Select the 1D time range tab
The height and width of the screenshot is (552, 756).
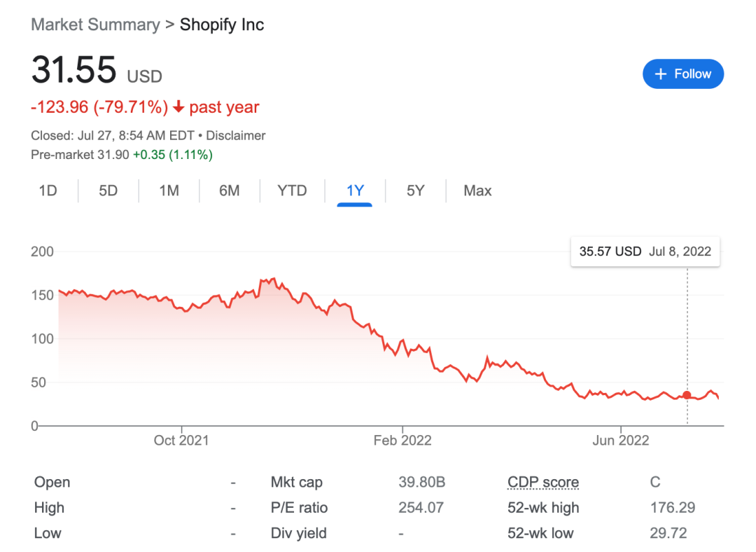point(48,191)
